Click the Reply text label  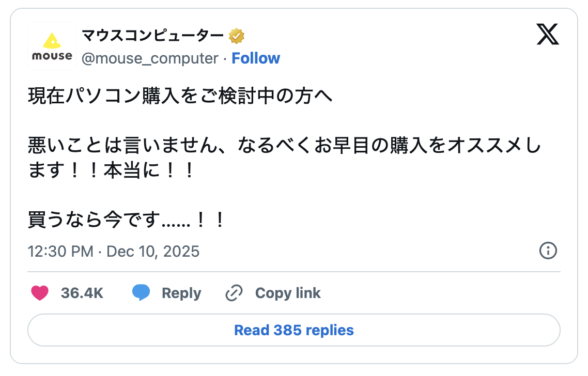(x=181, y=293)
